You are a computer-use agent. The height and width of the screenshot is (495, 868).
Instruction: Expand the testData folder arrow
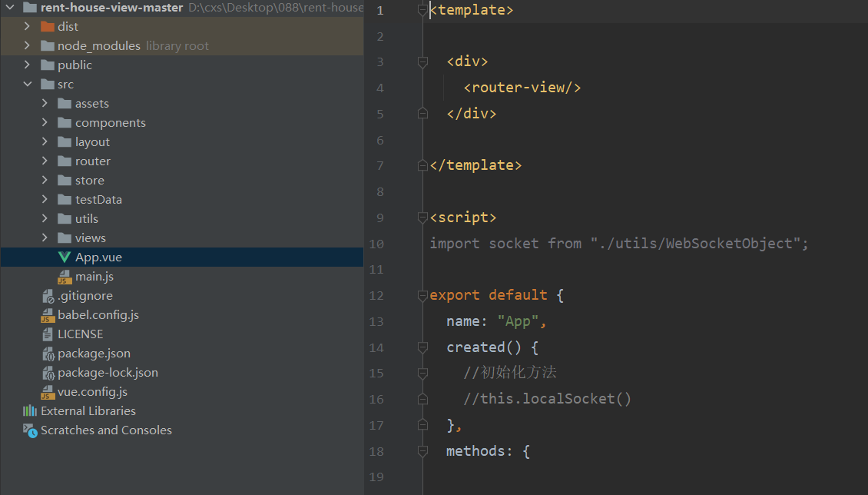45,199
